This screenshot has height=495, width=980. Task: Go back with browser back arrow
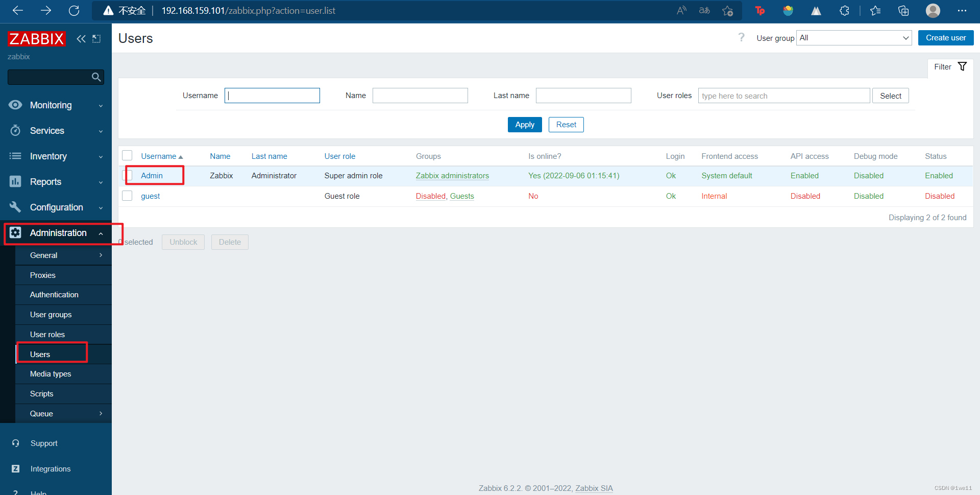pyautogui.click(x=18, y=11)
